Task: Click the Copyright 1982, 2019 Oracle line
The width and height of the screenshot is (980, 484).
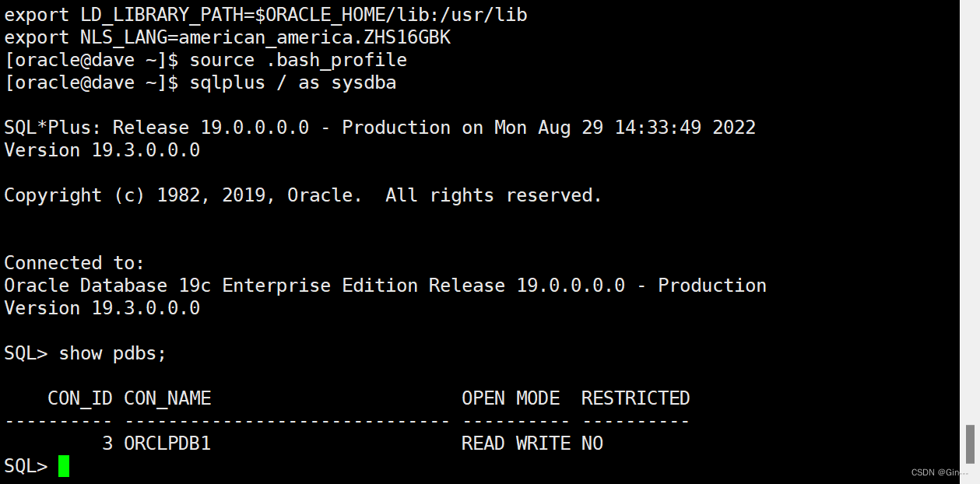Action: 304,195
